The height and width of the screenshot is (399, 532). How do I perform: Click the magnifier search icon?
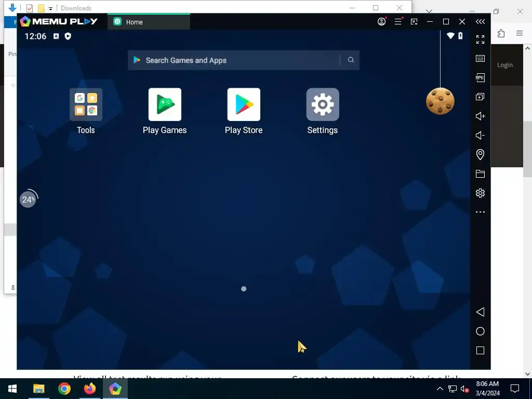pos(351,60)
